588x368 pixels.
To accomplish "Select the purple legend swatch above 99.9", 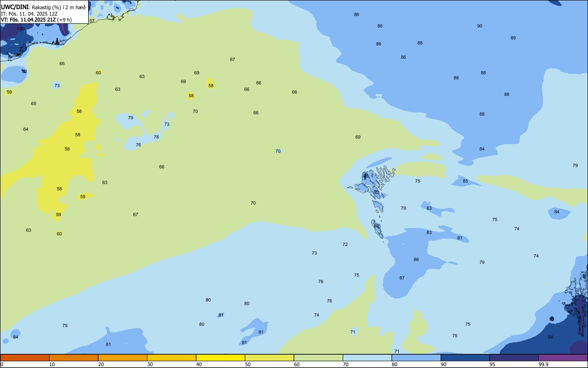I will 563,357.
